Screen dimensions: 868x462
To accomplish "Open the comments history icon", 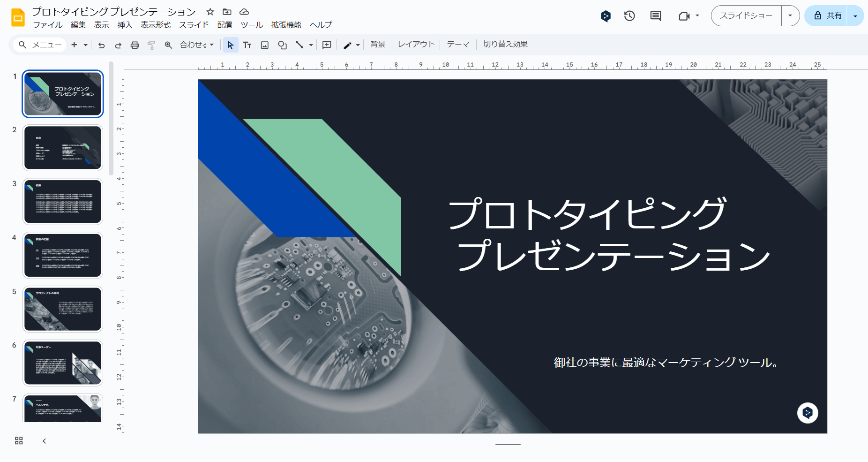I will (656, 16).
